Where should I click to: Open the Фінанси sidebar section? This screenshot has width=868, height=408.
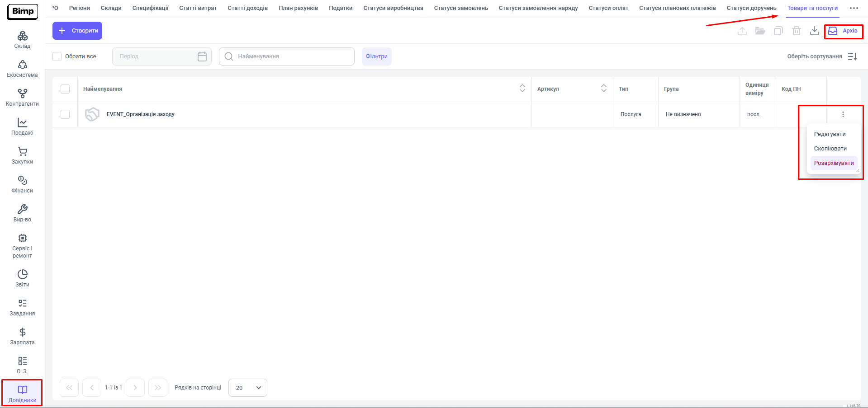(x=22, y=184)
